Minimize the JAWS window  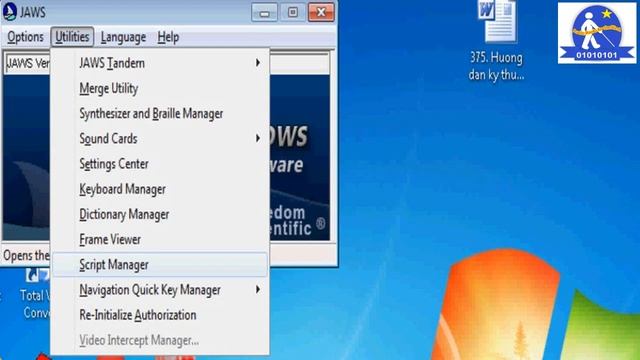point(264,12)
